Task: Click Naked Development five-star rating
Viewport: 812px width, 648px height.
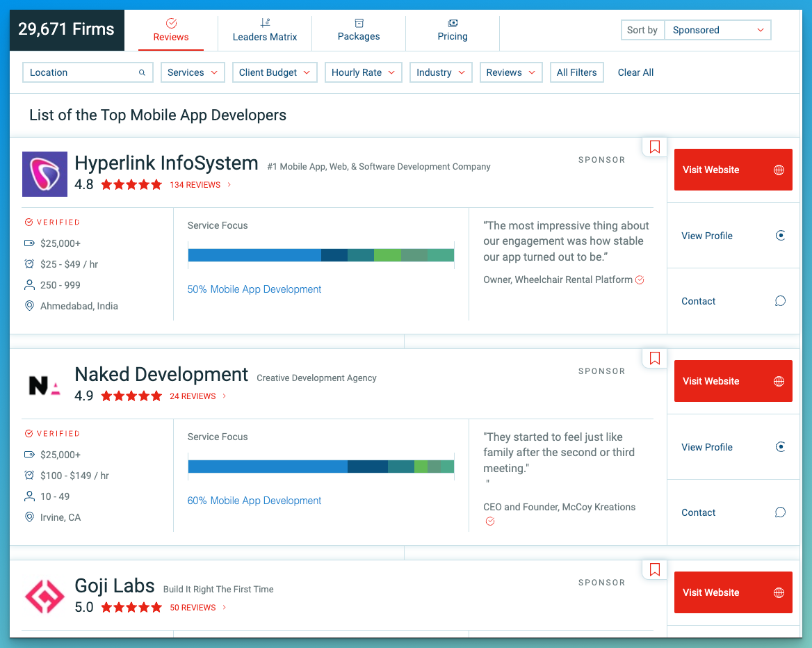Action: pos(131,396)
